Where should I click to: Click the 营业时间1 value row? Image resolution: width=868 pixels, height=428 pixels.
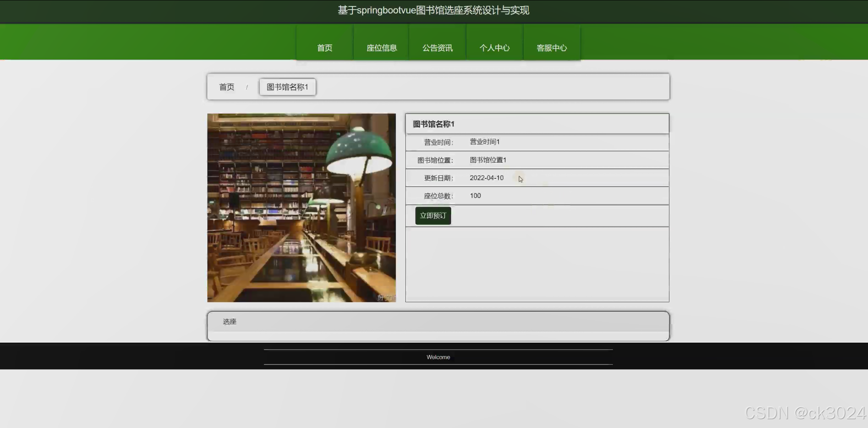pyautogui.click(x=485, y=142)
